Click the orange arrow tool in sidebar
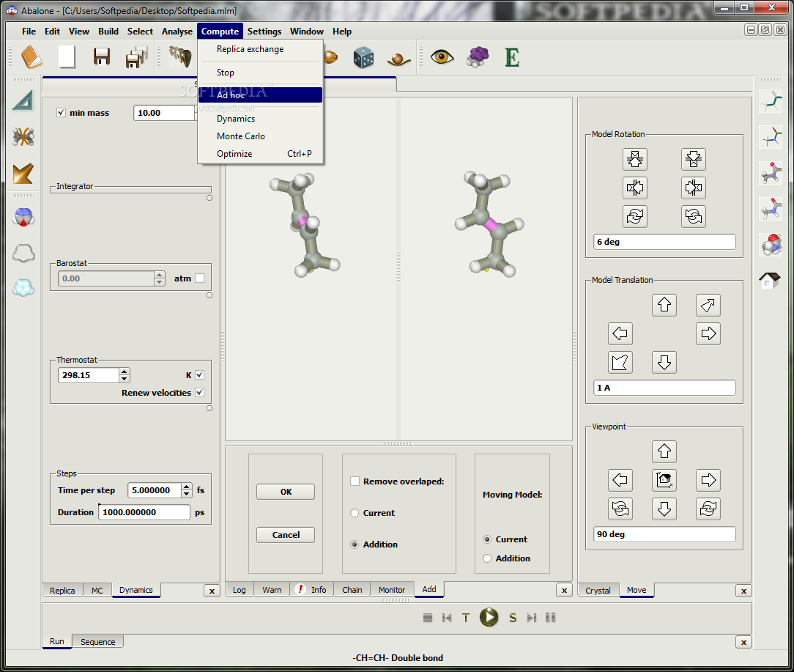 [x=23, y=174]
